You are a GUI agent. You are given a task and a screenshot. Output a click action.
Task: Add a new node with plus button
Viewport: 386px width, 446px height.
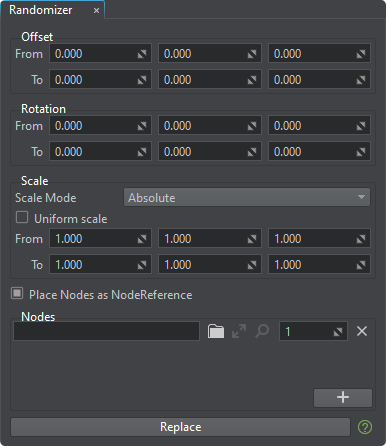pos(343,397)
